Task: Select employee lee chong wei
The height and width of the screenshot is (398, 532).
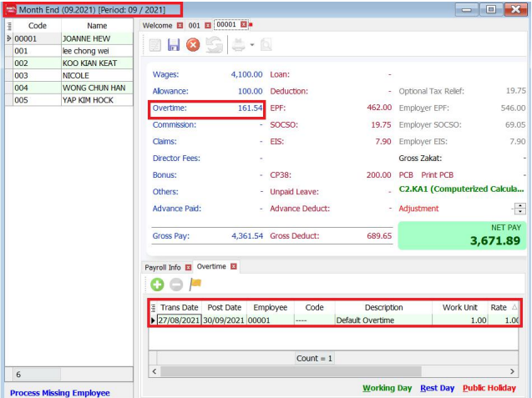Action: click(x=69, y=51)
